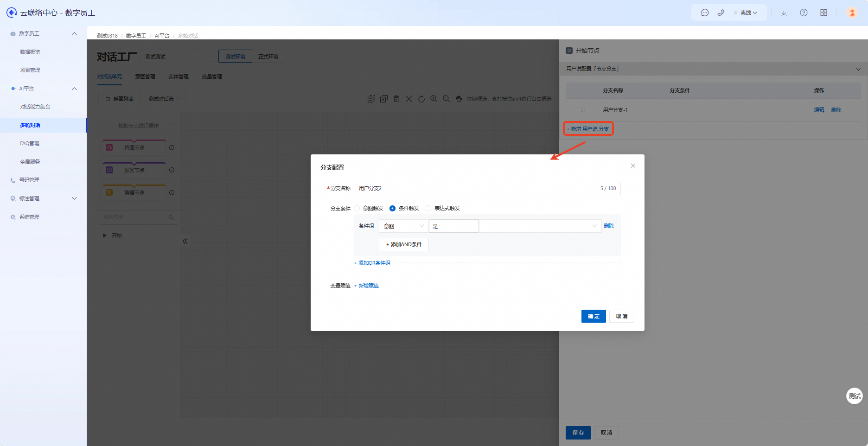Open the user avatar profile icon
The image size is (868, 446).
point(852,13)
